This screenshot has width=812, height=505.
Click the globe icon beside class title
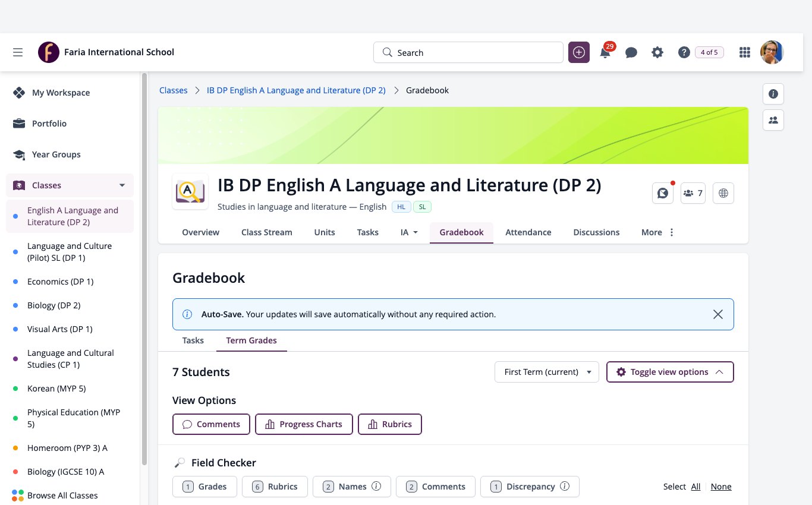click(723, 193)
